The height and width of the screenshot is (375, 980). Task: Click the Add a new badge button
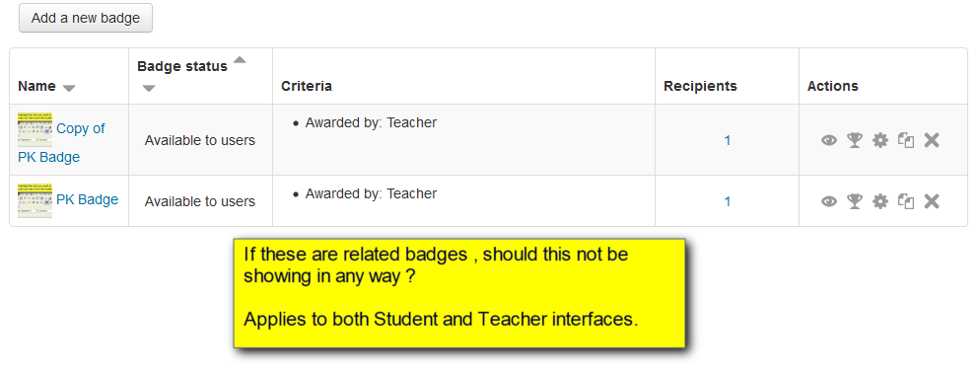pos(86,18)
